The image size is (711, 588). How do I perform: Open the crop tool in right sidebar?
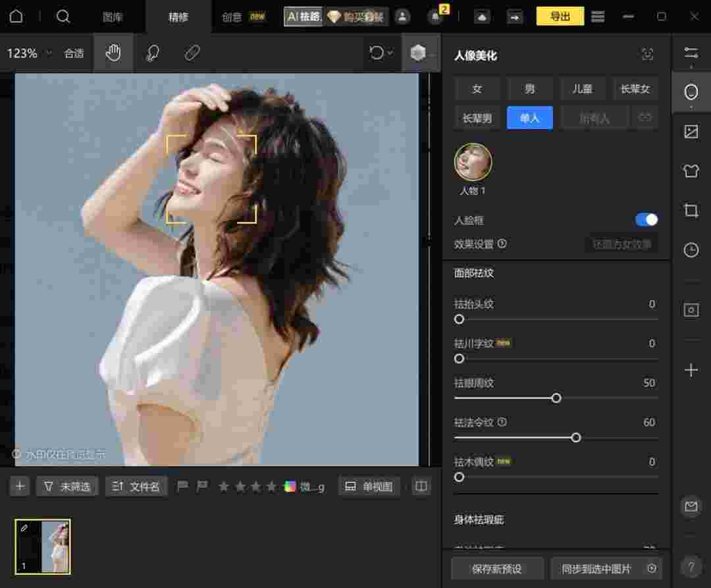point(691,211)
